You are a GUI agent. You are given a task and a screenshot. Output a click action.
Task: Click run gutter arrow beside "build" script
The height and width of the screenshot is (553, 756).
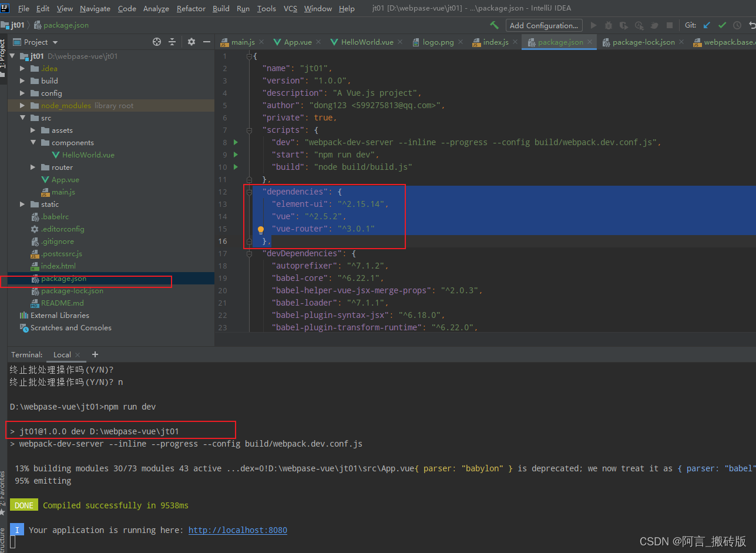click(236, 167)
